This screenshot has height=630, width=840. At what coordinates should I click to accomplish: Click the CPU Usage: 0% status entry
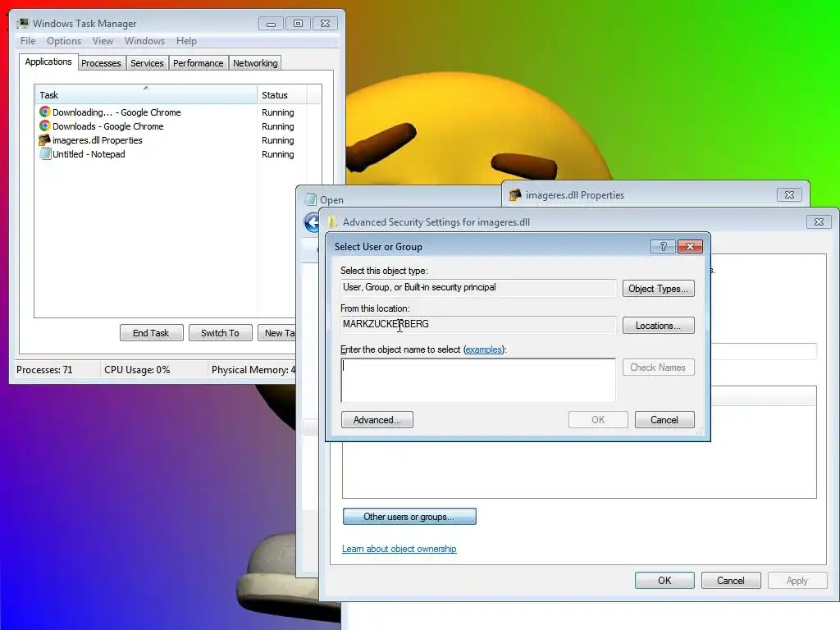[x=137, y=370]
